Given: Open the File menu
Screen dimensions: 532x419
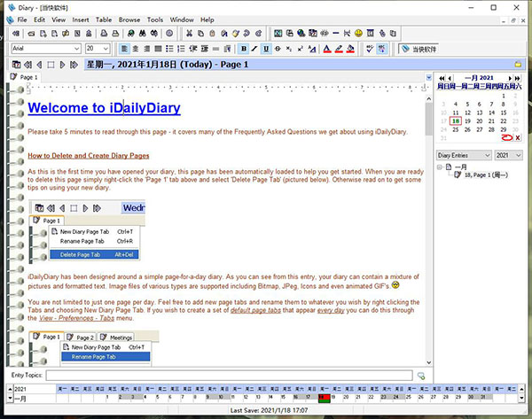Looking at the screenshot, I should (x=22, y=19).
